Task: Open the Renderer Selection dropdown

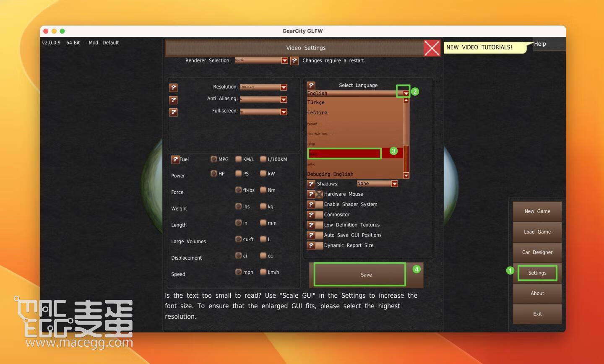Action: tap(284, 60)
